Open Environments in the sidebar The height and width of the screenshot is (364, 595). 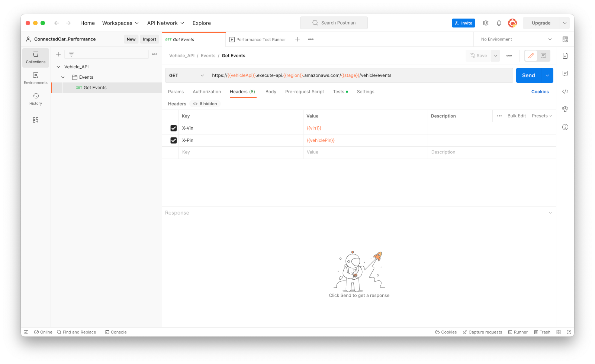pos(36,78)
